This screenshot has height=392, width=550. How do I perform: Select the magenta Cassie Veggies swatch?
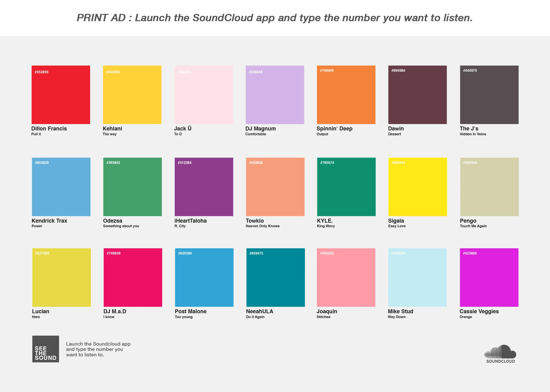(x=489, y=278)
